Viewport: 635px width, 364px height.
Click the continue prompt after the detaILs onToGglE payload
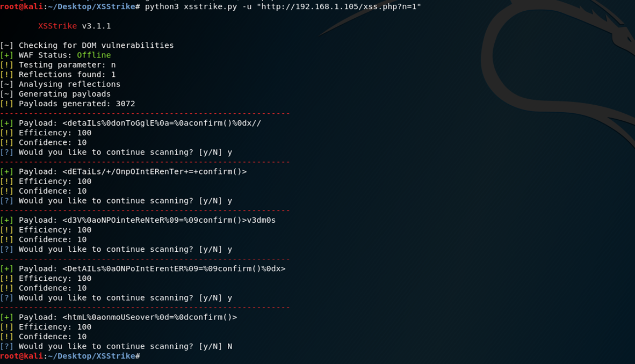(x=116, y=152)
